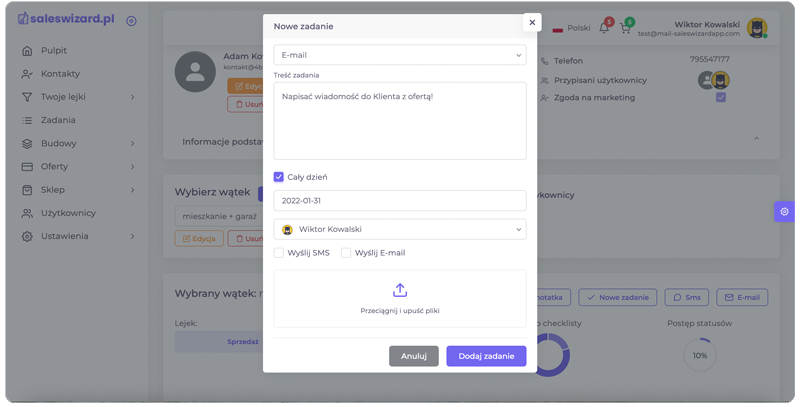Open the notifications bell icon
800x407 pixels.
tap(604, 28)
